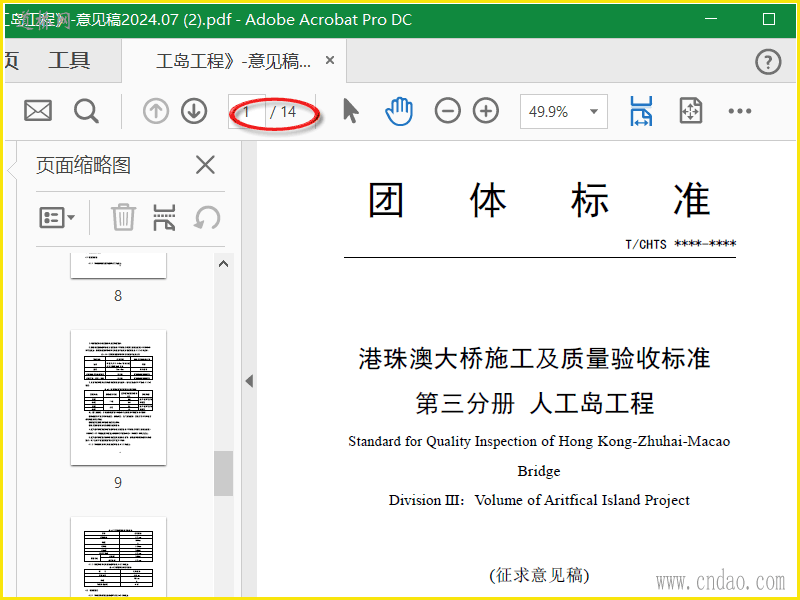Zoom out with minus button
This screenshot has width=800, height=600.
(x=447, y=111)
